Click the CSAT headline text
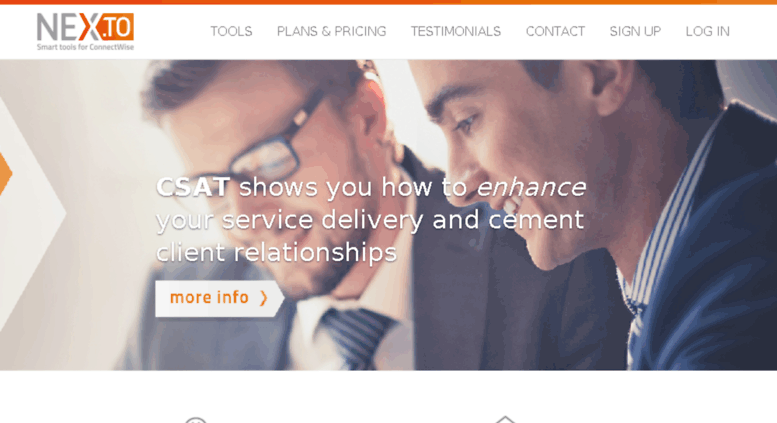777x423 pixels. pos(193,187)
